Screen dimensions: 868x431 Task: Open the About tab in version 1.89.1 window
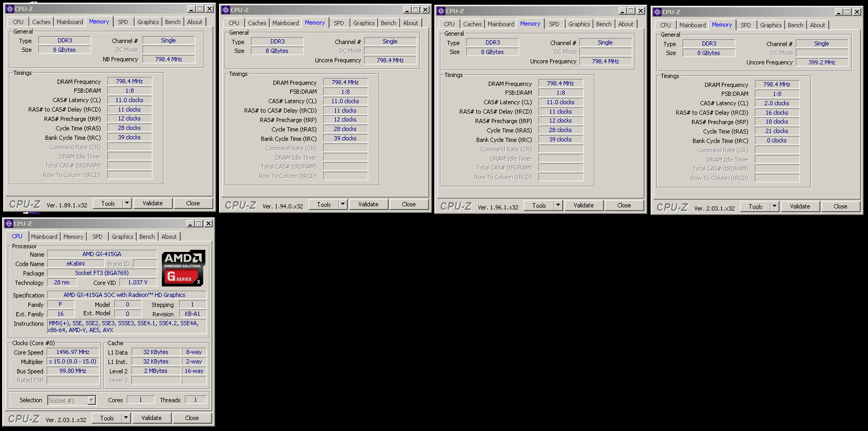(x=195, y=22)
